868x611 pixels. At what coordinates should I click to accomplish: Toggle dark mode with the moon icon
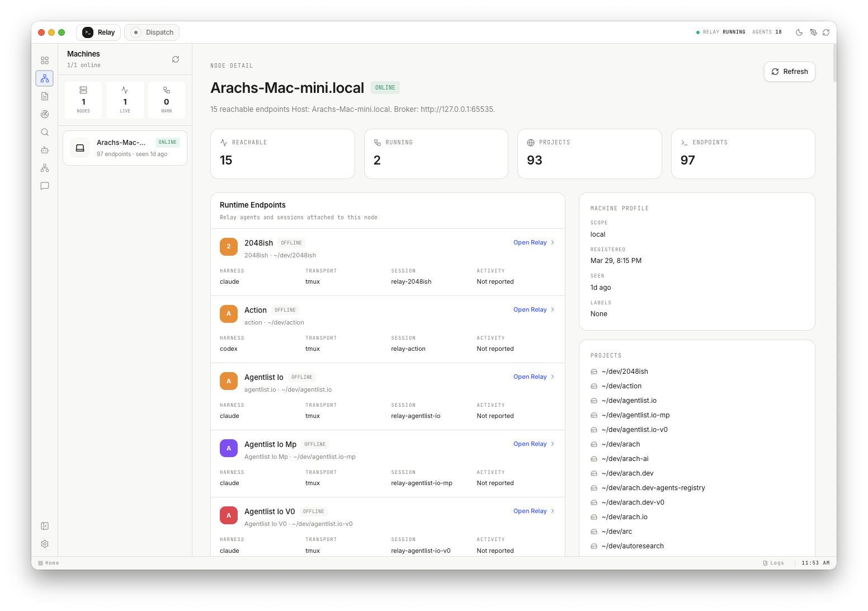[x=799, y=32]
